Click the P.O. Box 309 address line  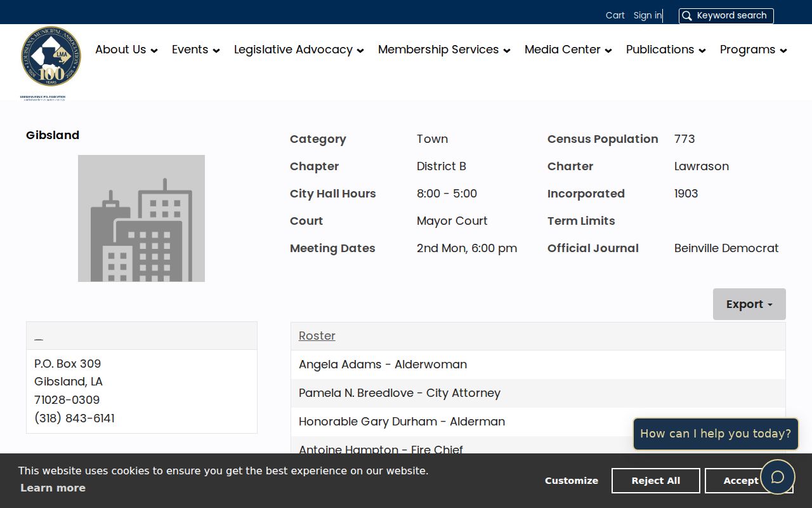click(67, 363)
